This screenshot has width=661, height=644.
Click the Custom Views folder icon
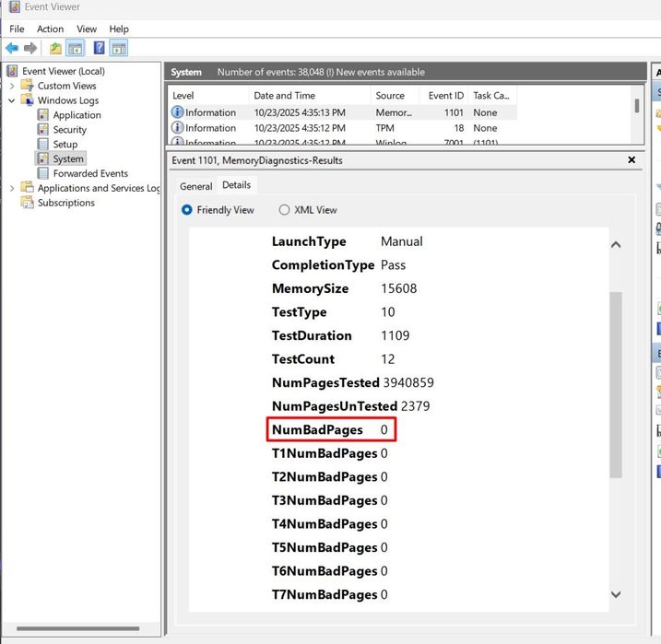tap(28, 86)
